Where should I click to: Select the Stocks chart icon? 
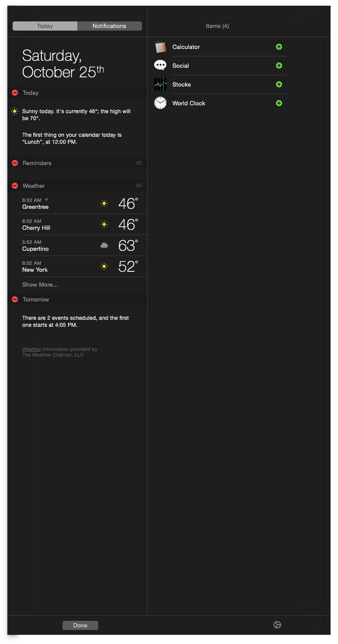click(x=160, y=84)
